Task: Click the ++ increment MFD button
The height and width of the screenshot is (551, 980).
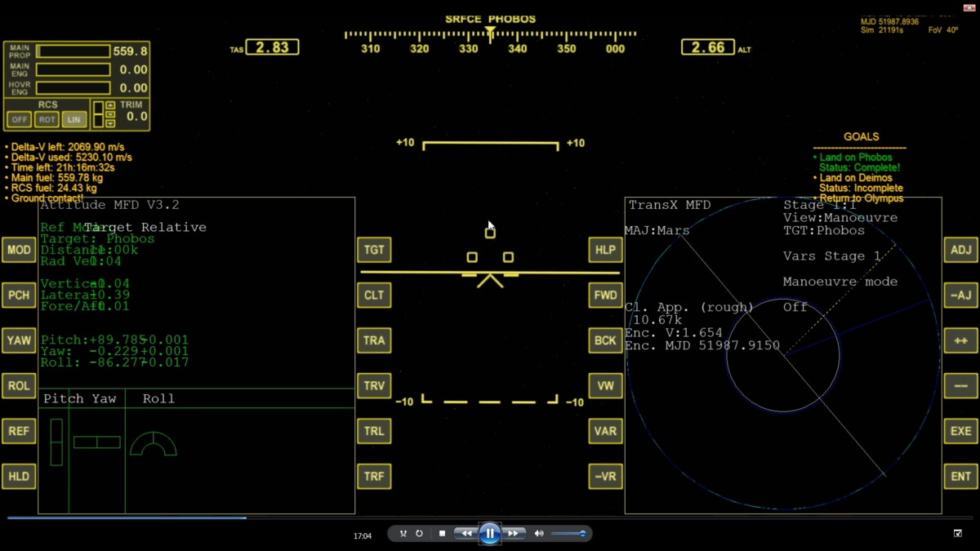Action: 960,340
